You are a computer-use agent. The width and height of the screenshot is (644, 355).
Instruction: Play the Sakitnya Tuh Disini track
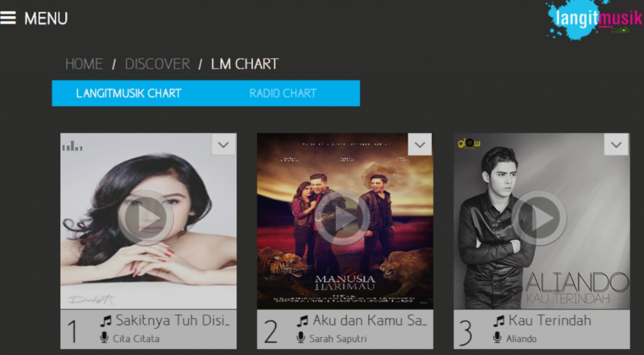(x=145, y=218)
